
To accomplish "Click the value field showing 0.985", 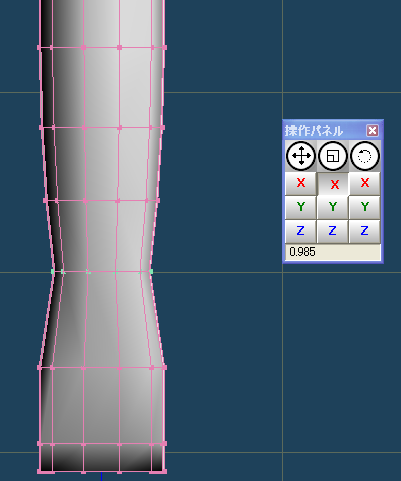I will tap(333, 252).
